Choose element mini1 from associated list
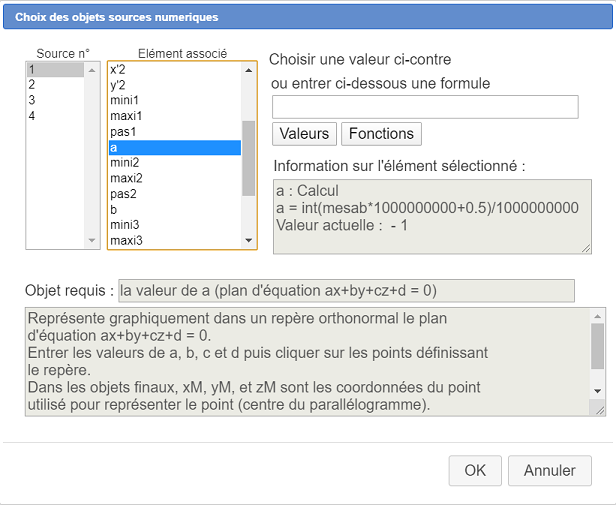 click(x=175, y=100)
